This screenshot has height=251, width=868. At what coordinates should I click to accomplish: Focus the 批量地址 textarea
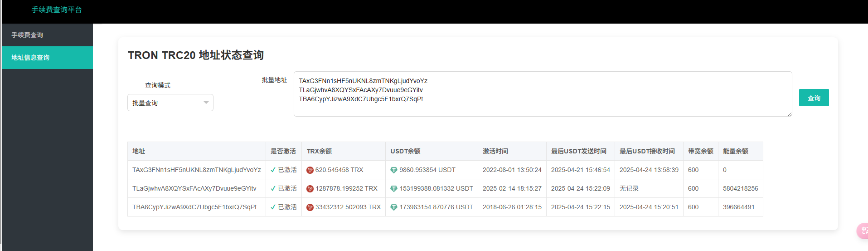[x=543, y=94]
